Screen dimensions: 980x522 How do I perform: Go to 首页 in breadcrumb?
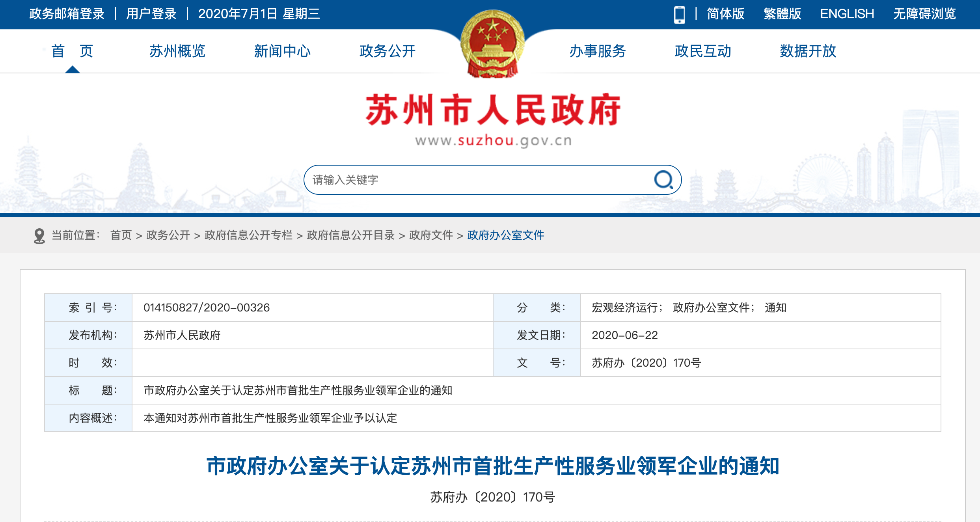(121, 235)
